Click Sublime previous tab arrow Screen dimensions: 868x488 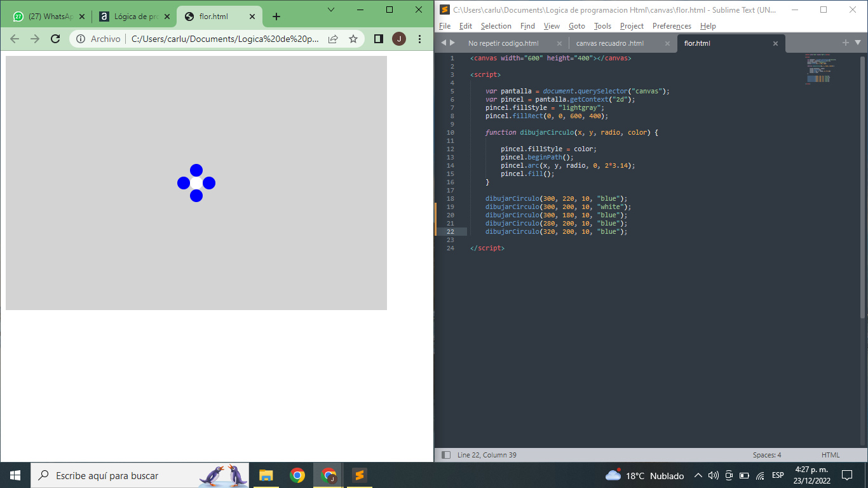(x=444, y=43)
